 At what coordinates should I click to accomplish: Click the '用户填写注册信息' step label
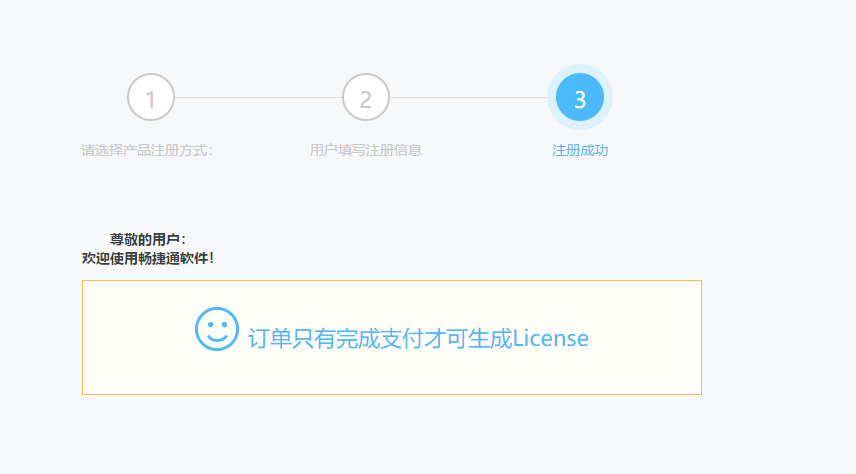pos(366,150)
